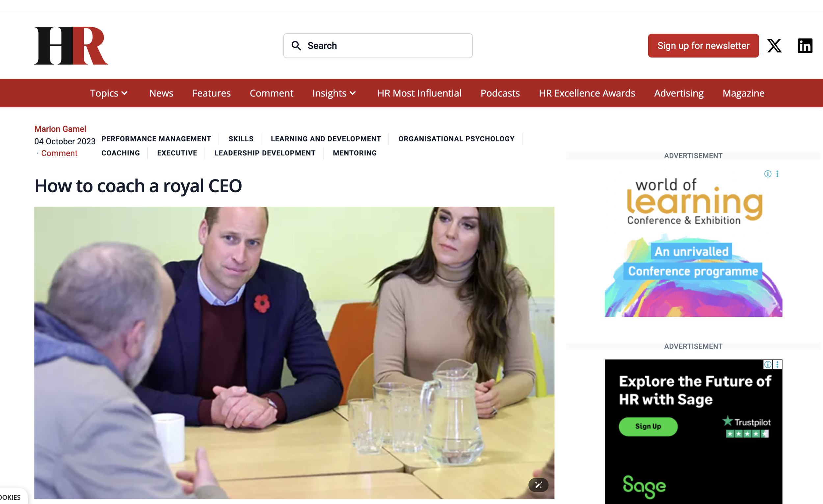Expand the Topics dropdown menu

coord(109,93)
